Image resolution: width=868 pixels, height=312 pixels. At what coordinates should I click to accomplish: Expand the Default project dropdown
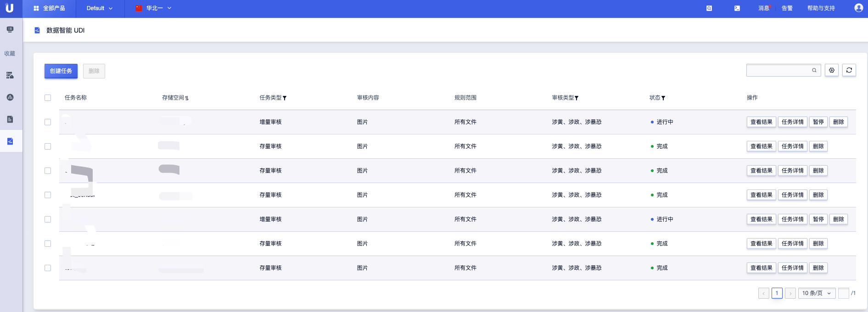click(x=100, y=8)
